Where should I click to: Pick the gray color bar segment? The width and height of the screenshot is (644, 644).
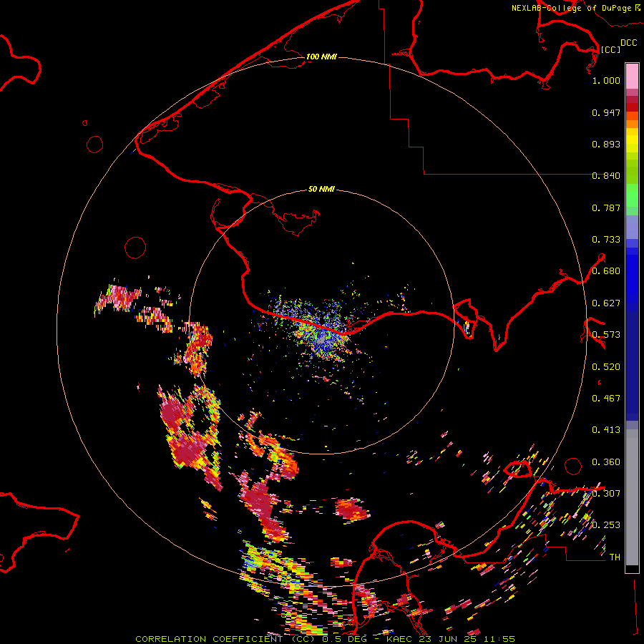pyautogui.click(x=632, y=497)
